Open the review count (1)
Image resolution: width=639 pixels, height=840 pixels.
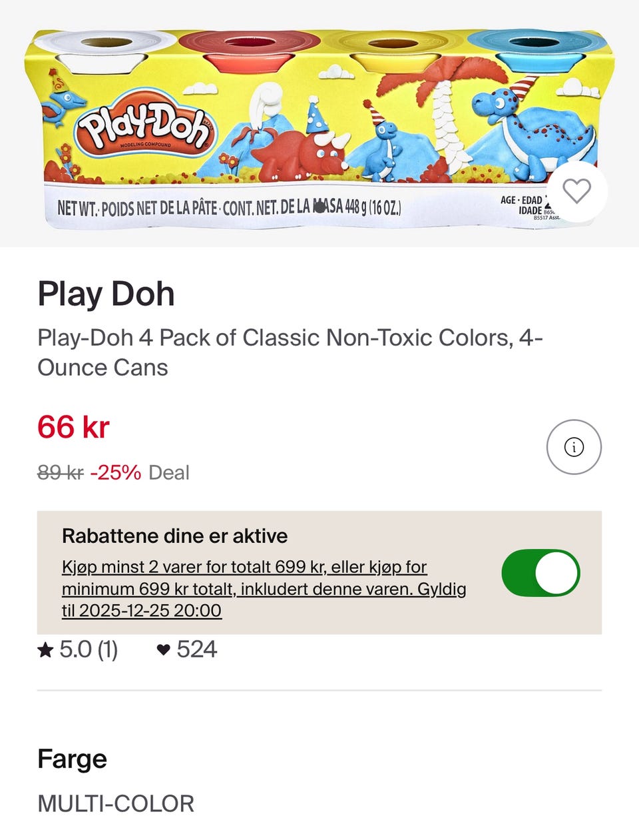(x=107, y=650)
